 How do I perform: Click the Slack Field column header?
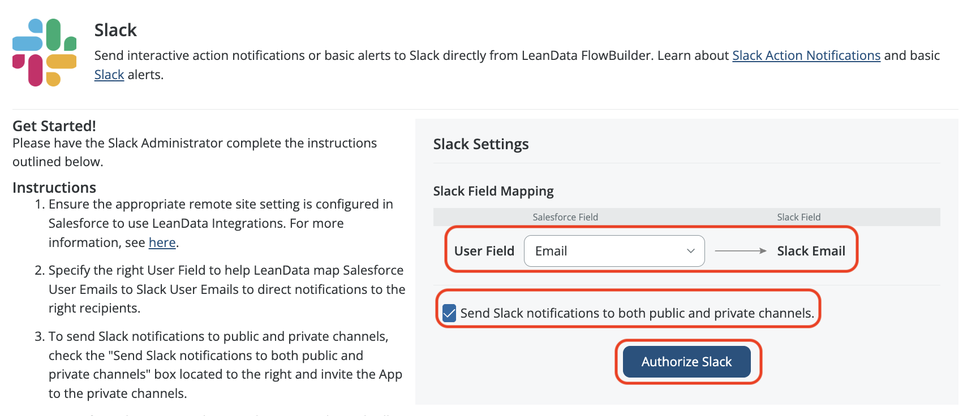[x=799, y=217]
